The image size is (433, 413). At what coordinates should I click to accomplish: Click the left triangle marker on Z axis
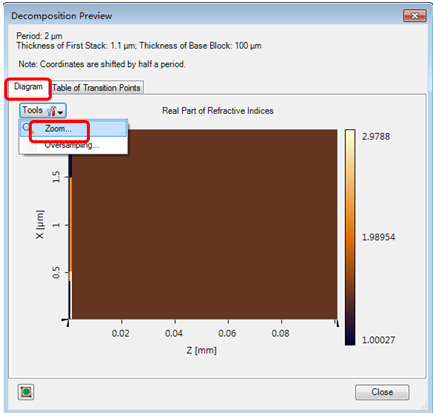(68, 323)
